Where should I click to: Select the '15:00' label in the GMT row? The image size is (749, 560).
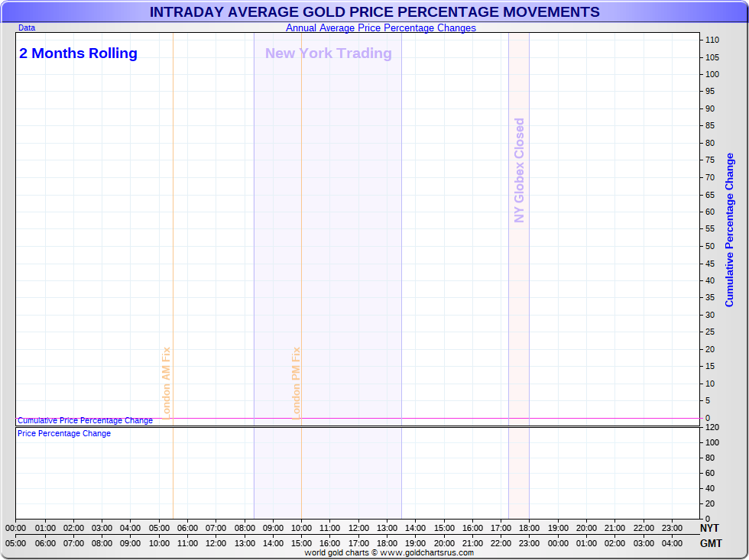301,543
